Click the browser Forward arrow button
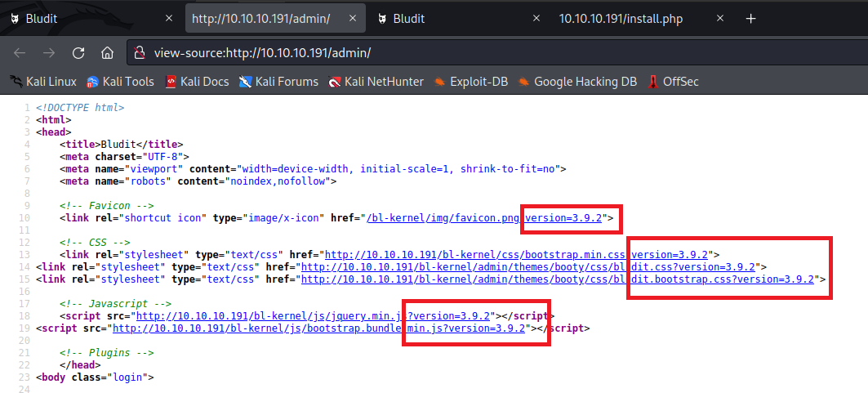The width and height of the screenshot is (868, 393). coord(49,53)
